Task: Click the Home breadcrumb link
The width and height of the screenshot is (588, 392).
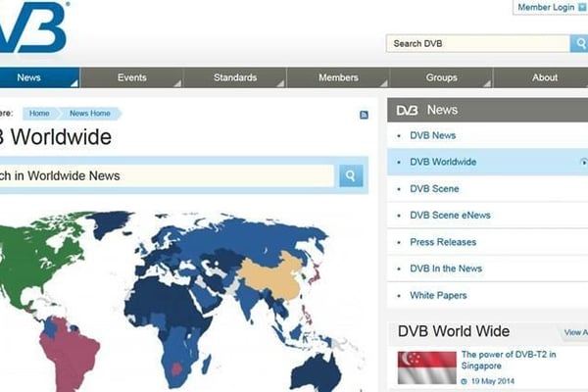Action: [x=39, y=114]
